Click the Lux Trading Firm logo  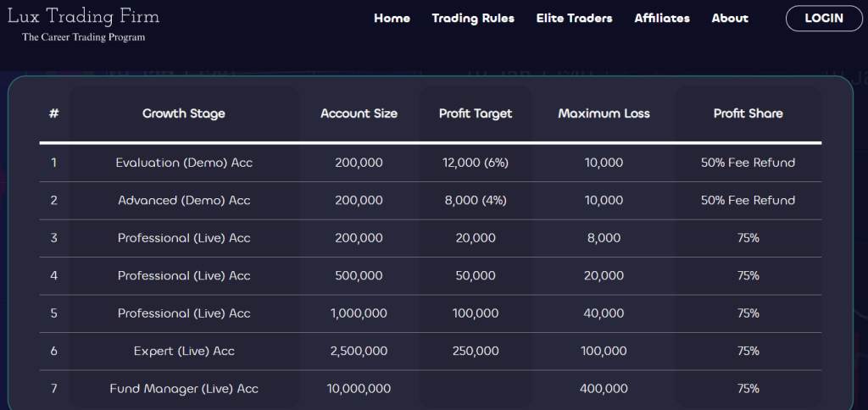click(x=84, y=17)
